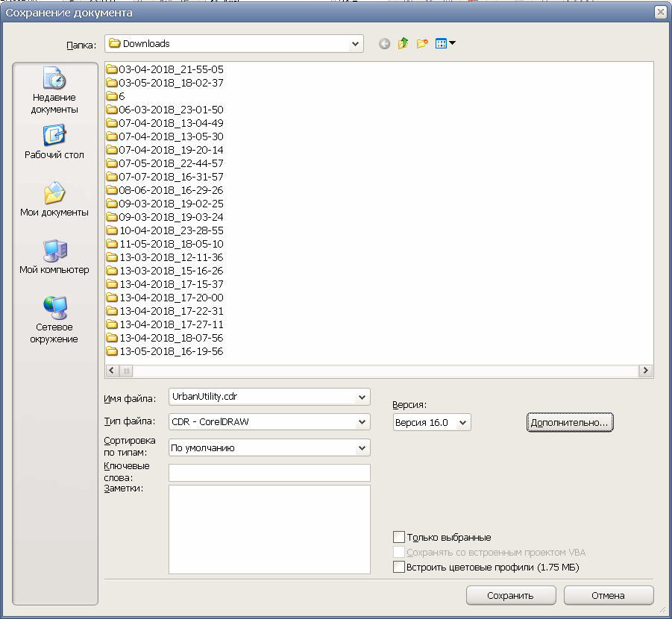This screenshot has height=619, width=672.
Task: Select the folder icon of 07-04-2018_19-20-14
Action: pyautogui.click(x=112, y=150)
